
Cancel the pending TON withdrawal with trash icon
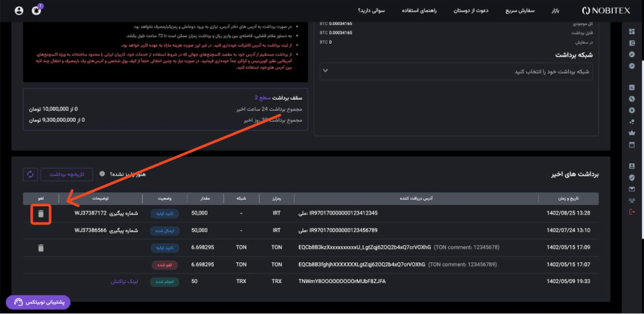(41, 248)
